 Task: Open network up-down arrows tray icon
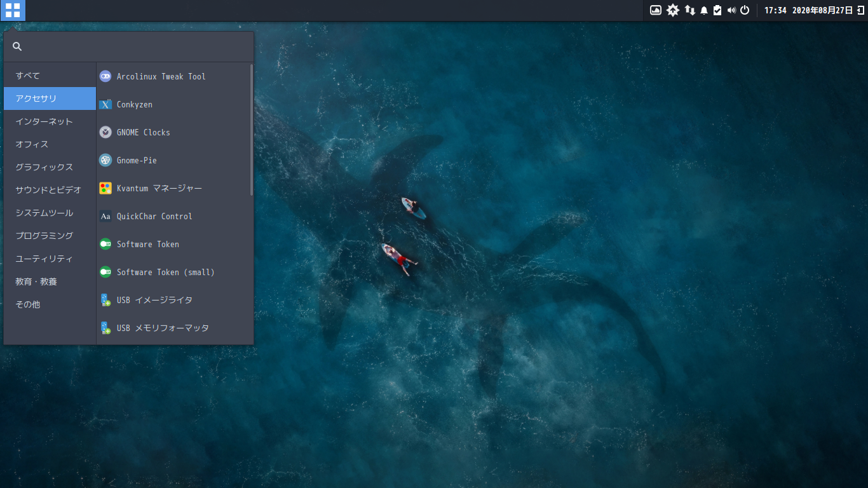coord(689,10)
